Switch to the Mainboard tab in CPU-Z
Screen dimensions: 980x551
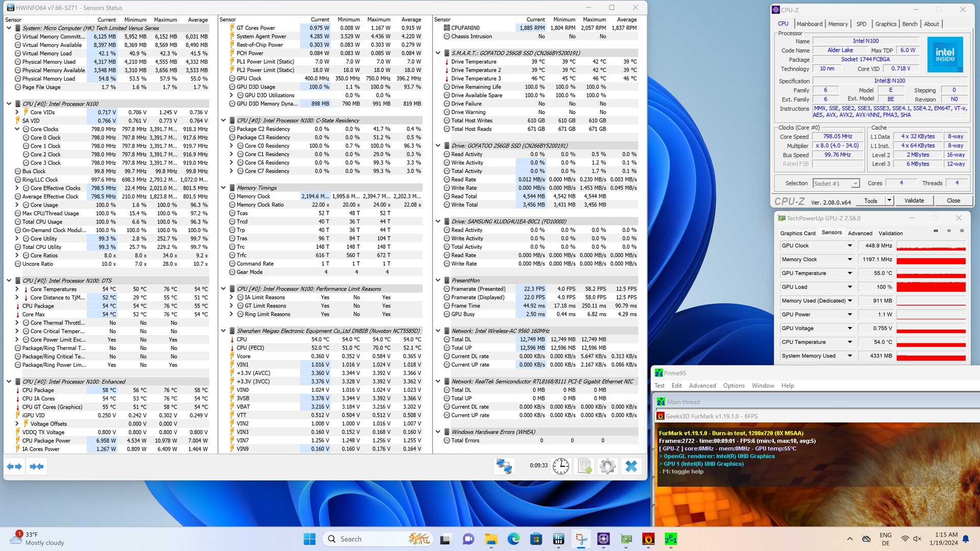pyautogui.click(x=809, y=24)
